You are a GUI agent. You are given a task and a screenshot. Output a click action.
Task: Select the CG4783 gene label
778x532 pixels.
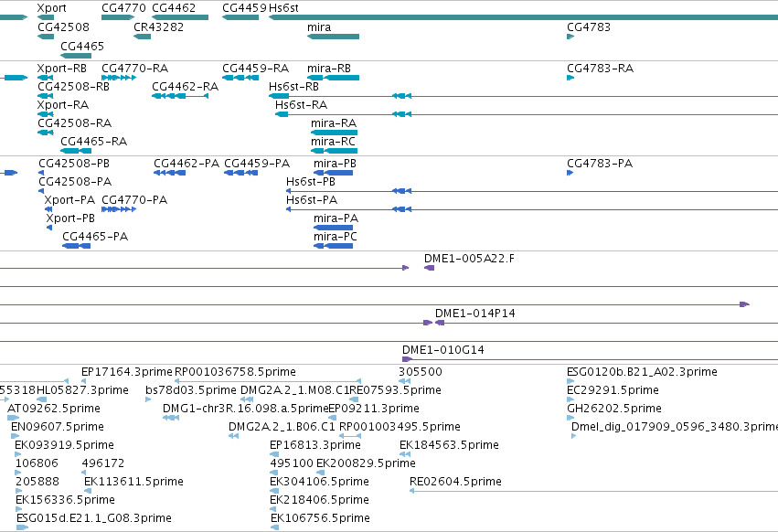(x=589, y=27)
